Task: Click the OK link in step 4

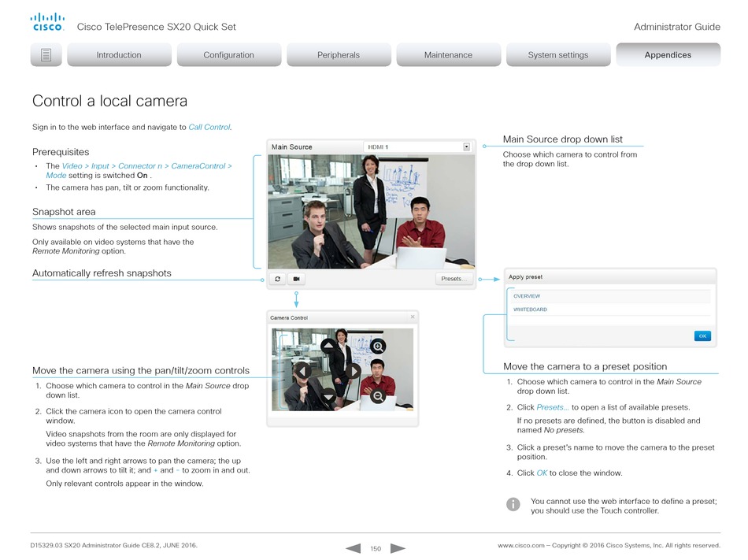Action: tap(542, 473)
